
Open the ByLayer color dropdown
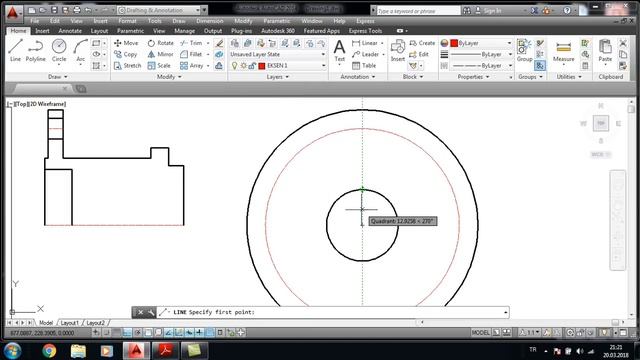click(481, 43)
